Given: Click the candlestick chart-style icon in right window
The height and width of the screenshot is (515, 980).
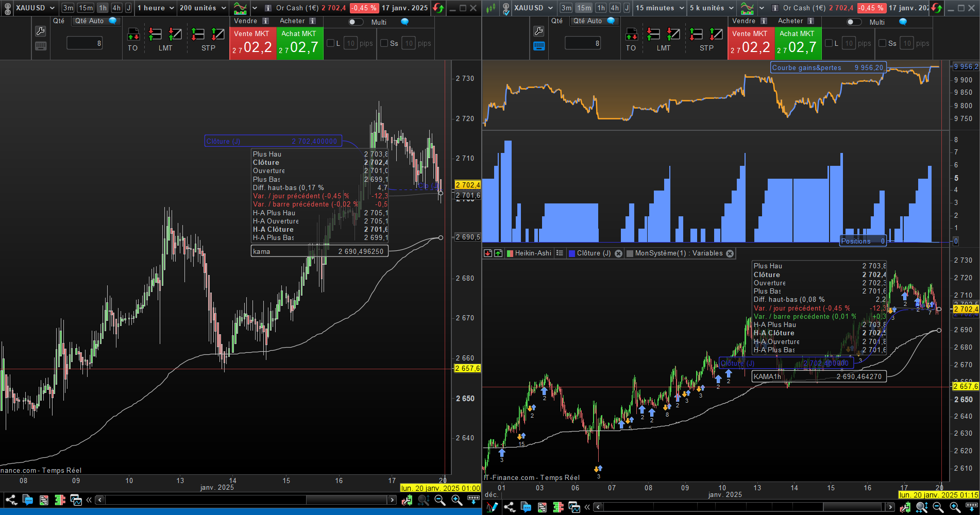Looking at the screenshot, I should (x=491, y=8).
